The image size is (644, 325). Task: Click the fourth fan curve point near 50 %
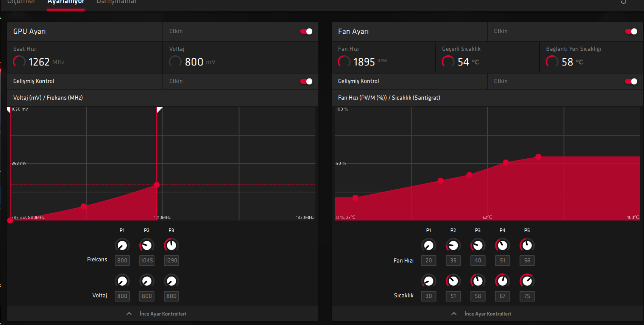506,162
